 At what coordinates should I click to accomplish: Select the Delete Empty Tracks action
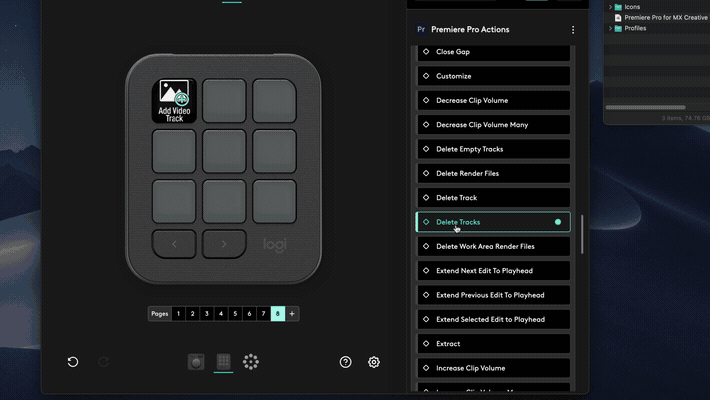point(494,149)
